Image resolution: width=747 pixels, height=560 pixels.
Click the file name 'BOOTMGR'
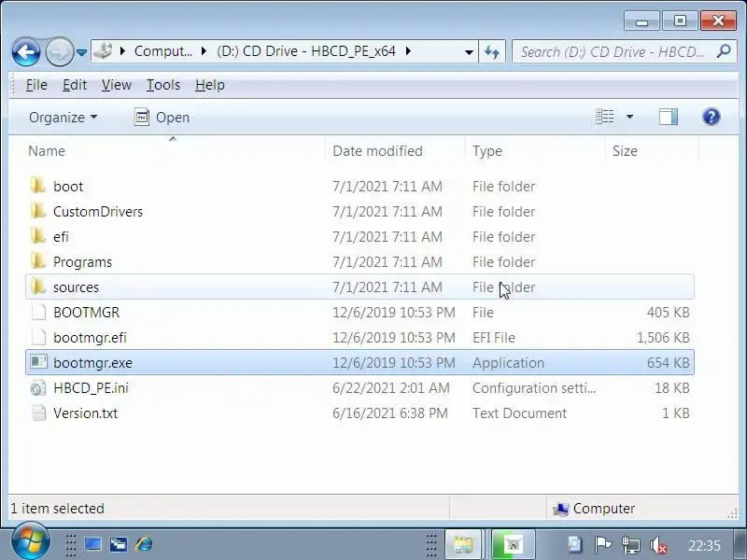click(x=86, y=313)
